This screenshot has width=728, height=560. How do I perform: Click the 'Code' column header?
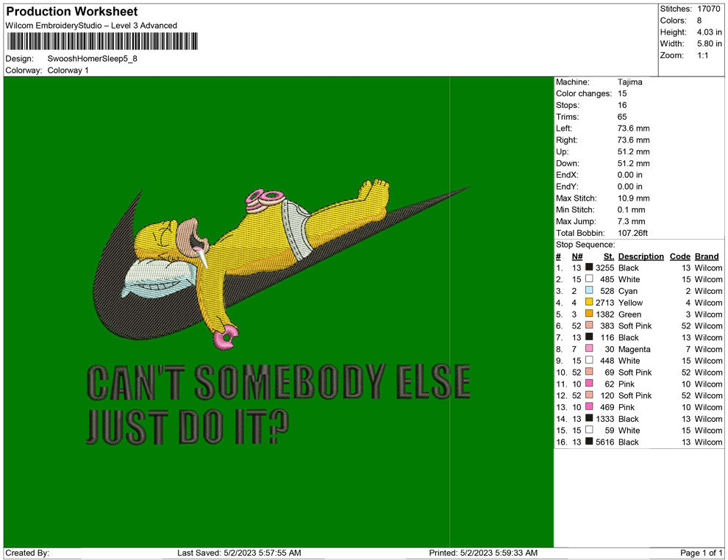click(x=680, y=256)
